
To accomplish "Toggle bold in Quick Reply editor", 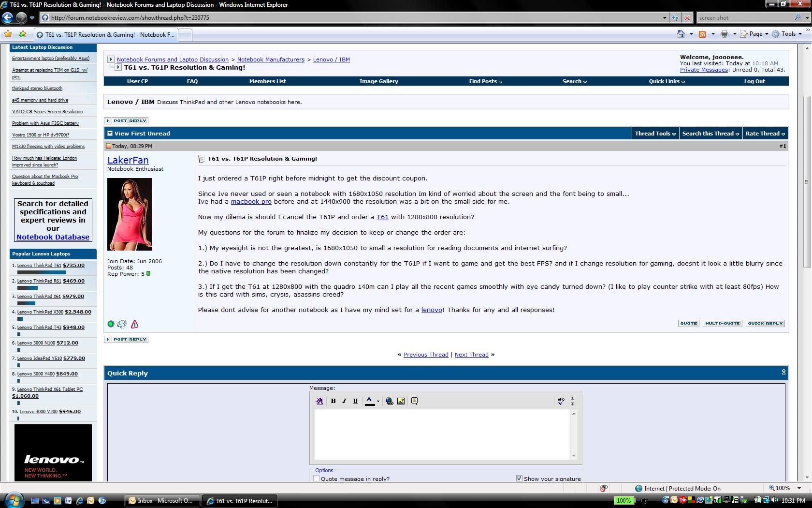I will tap(333, 401).
